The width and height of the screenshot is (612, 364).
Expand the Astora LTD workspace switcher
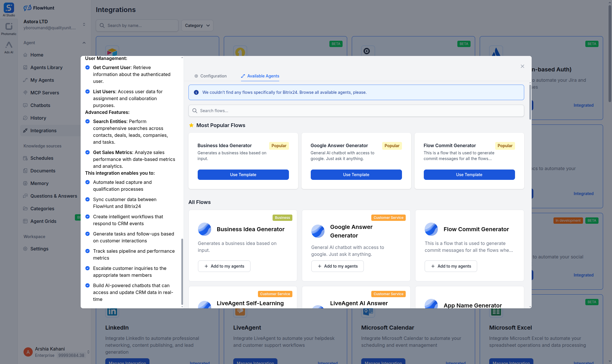(x=84, y=24)
